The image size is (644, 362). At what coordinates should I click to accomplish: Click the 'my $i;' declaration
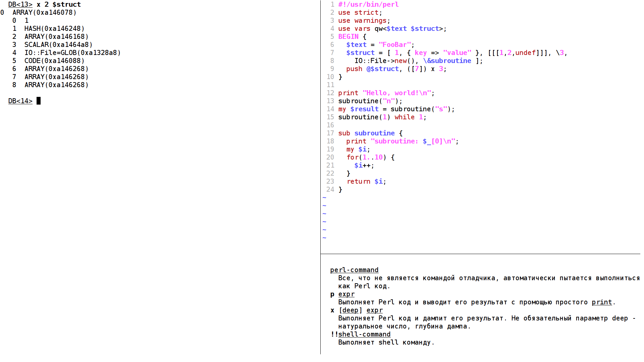(358, 149)
